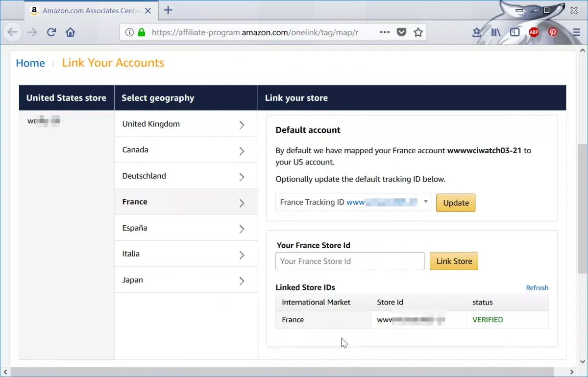Open the France Tracking ID dropdown
This screenshot has height=377, width=588.
click(x=353, y=202)
